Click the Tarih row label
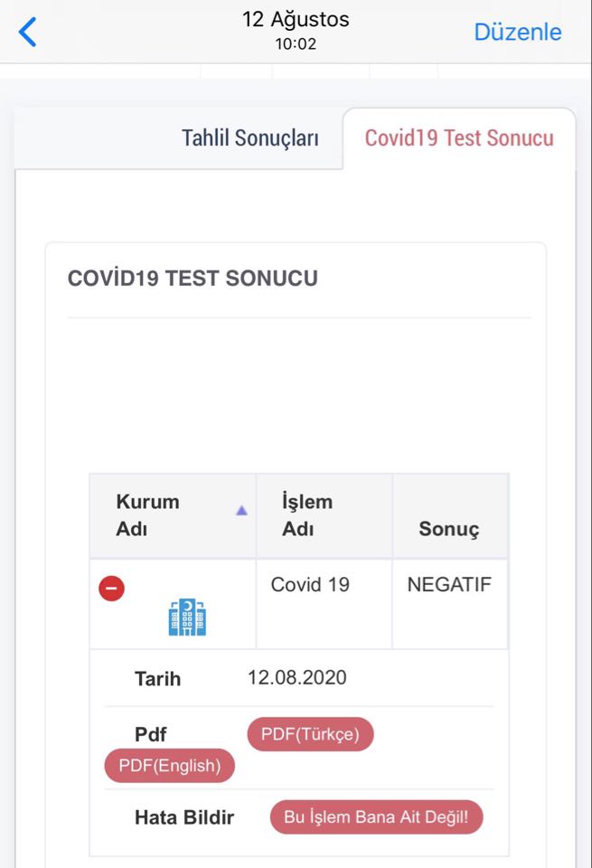Image resolution: width=592 pixels, height=868 pixels. click(x=157, y=679)
